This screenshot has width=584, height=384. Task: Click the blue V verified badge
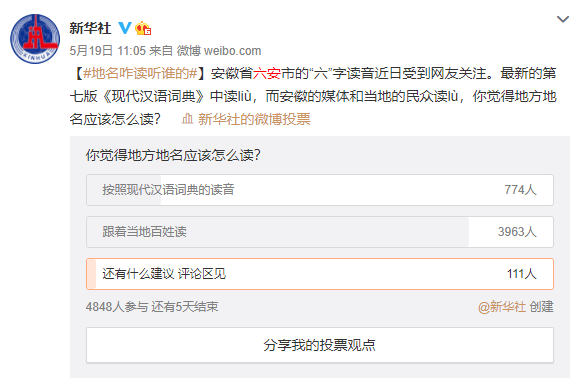125,28
